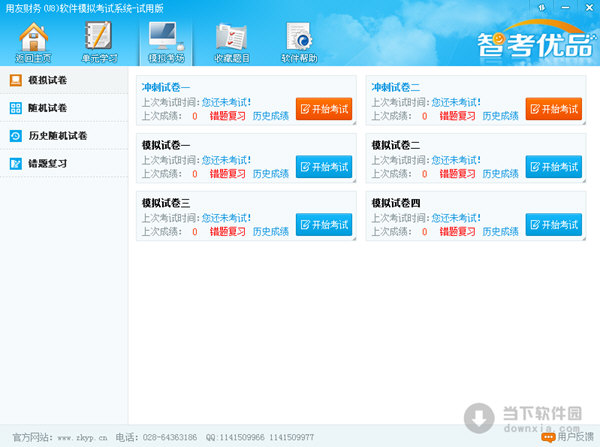600x447 pixels.
Task: Click official website www.zkyp.cn in footer
Action: pyautogui.click(x=82, y=437)
